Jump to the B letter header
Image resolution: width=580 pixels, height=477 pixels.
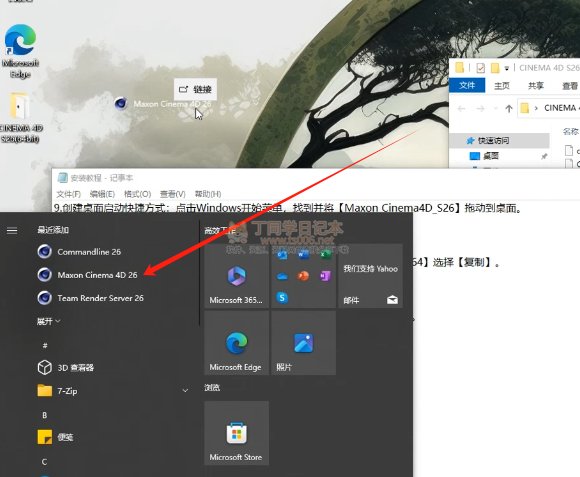[45, 415]
